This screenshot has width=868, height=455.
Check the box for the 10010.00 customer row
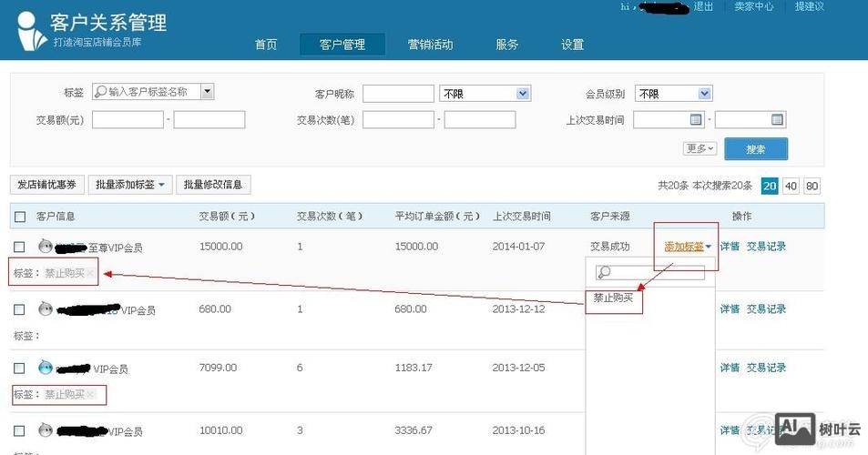[x=19, y=430]
